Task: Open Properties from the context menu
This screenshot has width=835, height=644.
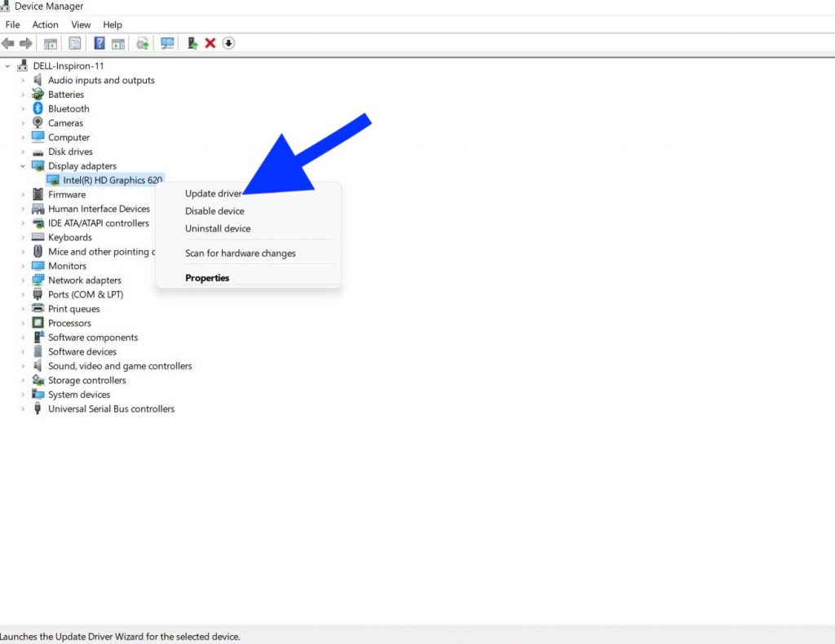Action: 207,278
